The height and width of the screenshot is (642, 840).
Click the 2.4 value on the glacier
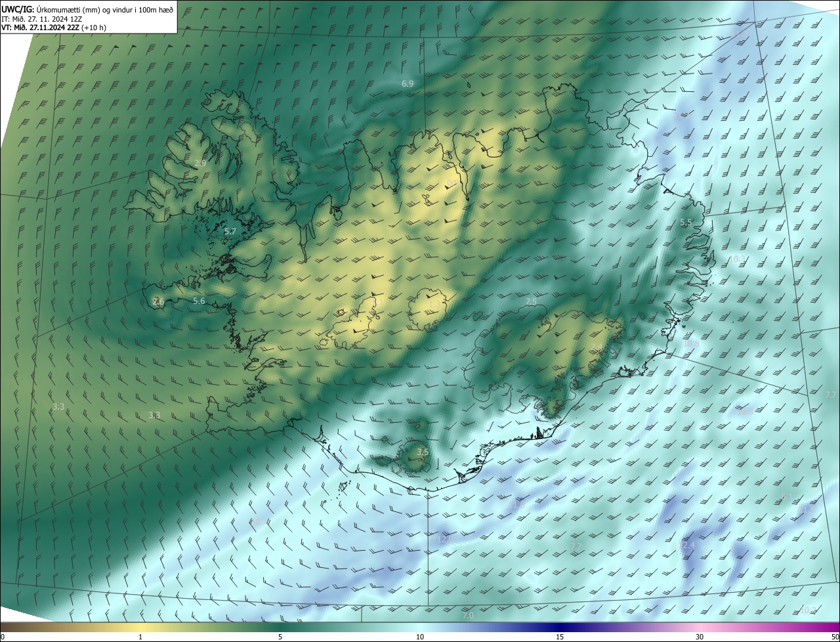point(597,347)
